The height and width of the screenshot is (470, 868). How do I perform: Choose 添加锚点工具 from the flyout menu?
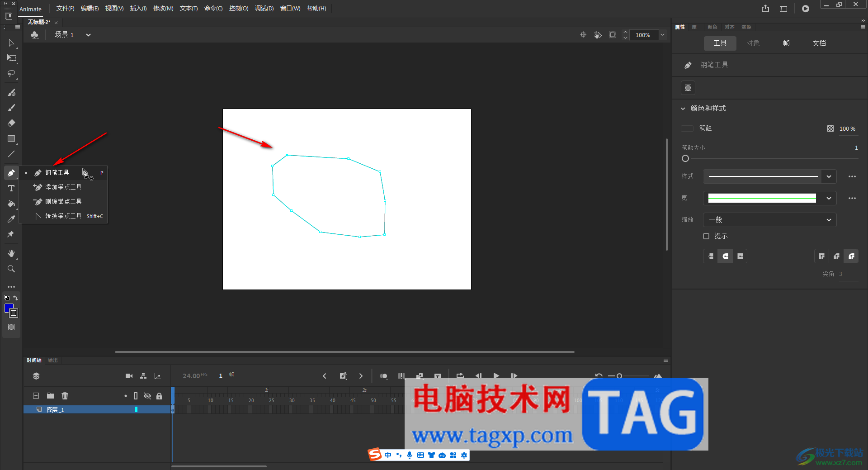63,187
